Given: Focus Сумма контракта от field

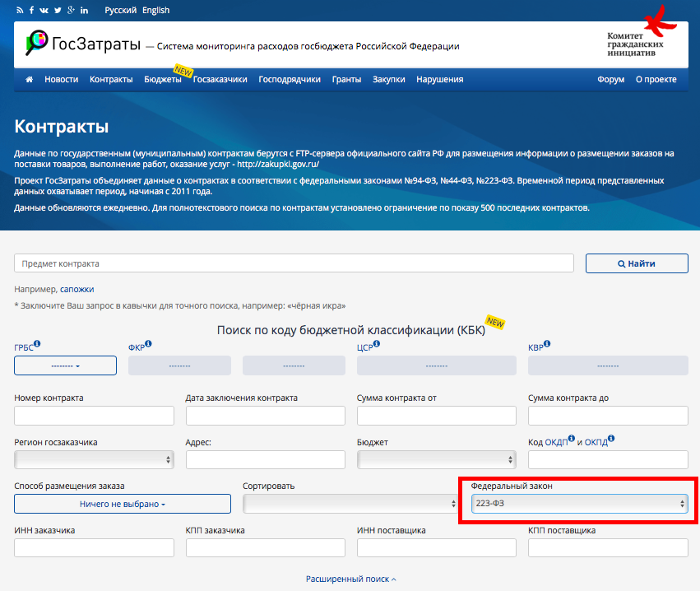Looking at the screenshot, I should coord(436,416).
